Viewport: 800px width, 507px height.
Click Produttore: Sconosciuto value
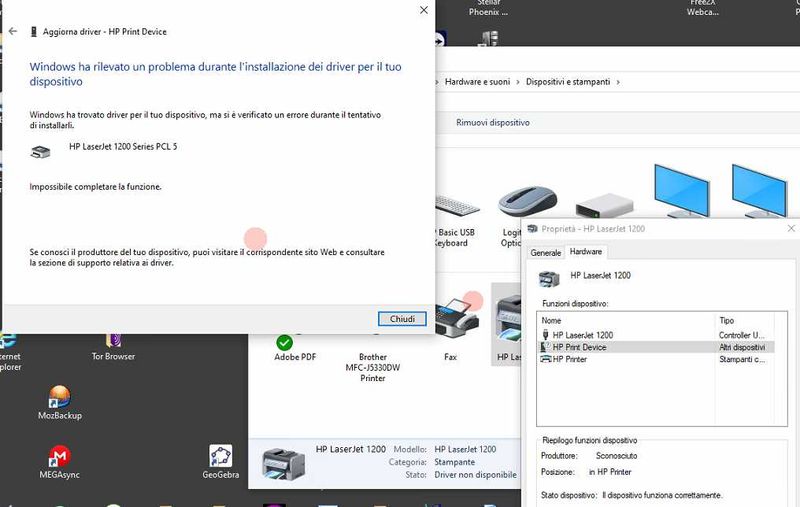point(616,455)
